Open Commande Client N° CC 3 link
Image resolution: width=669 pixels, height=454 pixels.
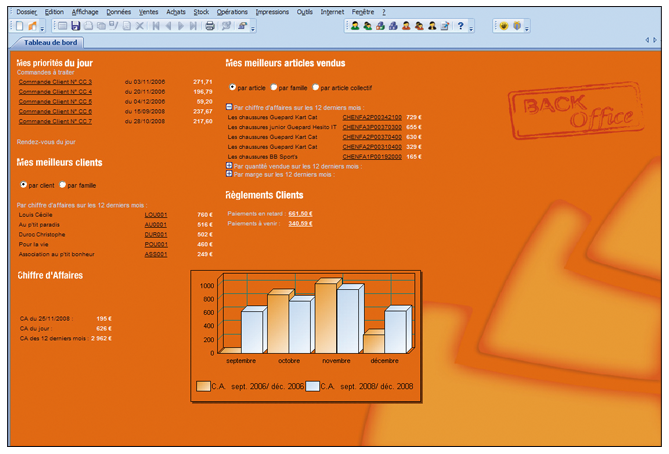click(55, 82)
